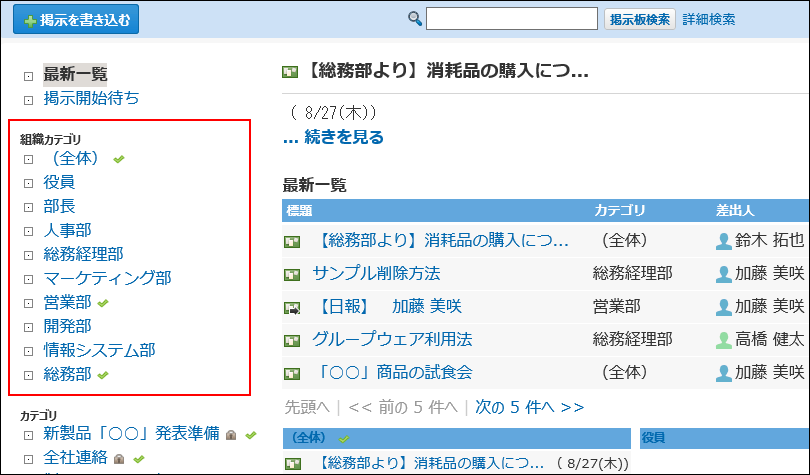Viewport: 810px width, 475px height.
Task: Open the ... 続きを見る link
Action: coord(333,137)
